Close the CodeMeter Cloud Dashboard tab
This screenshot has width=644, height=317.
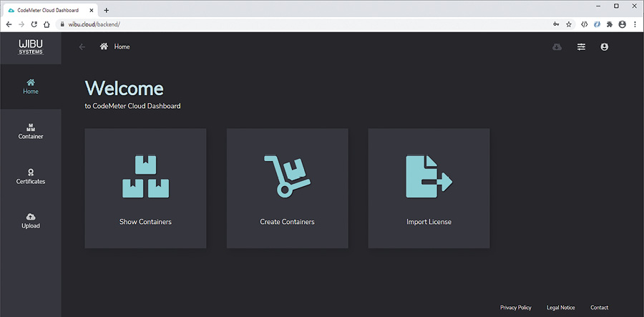point(91,10)
